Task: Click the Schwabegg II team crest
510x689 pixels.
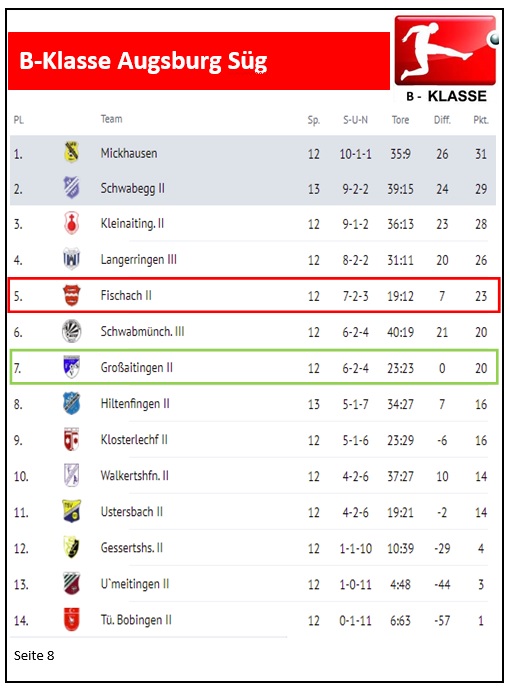Action: pyautogui.click(x=71, y=188)
